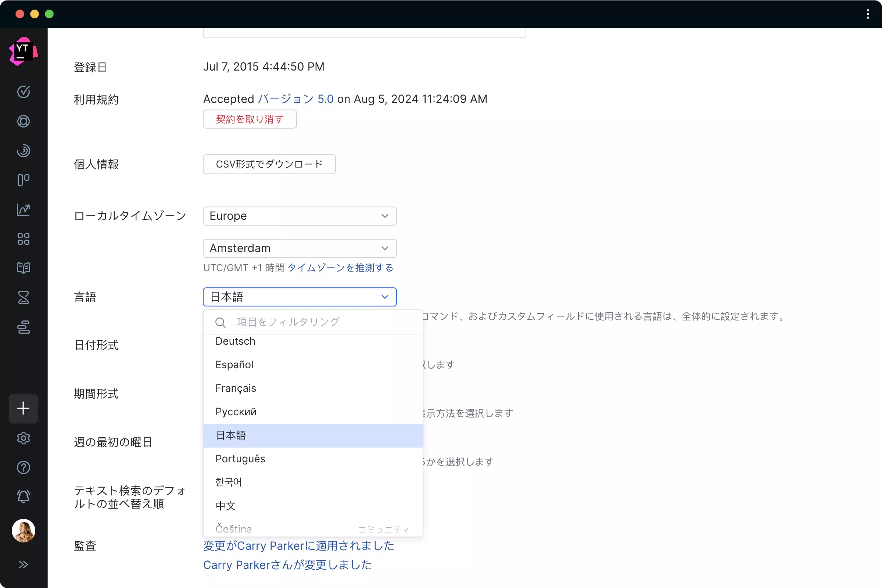Select Português from the language list

[240, 459]
